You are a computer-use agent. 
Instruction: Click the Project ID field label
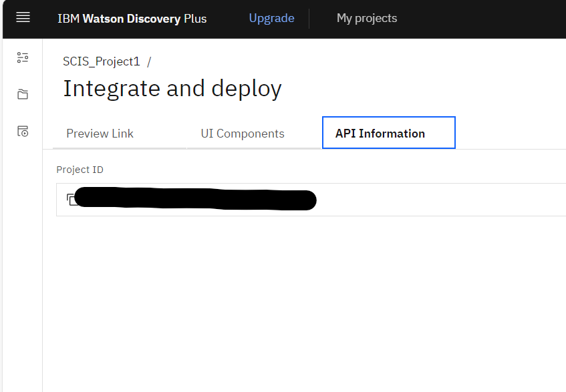80,170
